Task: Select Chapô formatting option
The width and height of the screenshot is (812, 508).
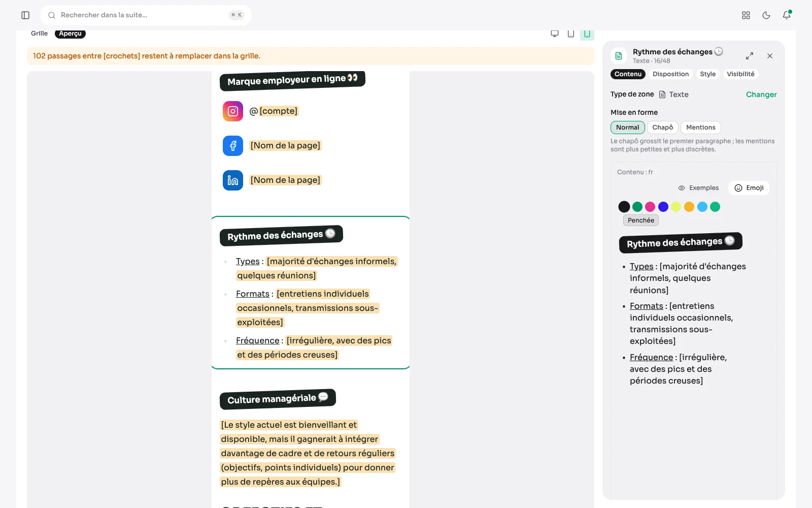Action: pos(663,128)
